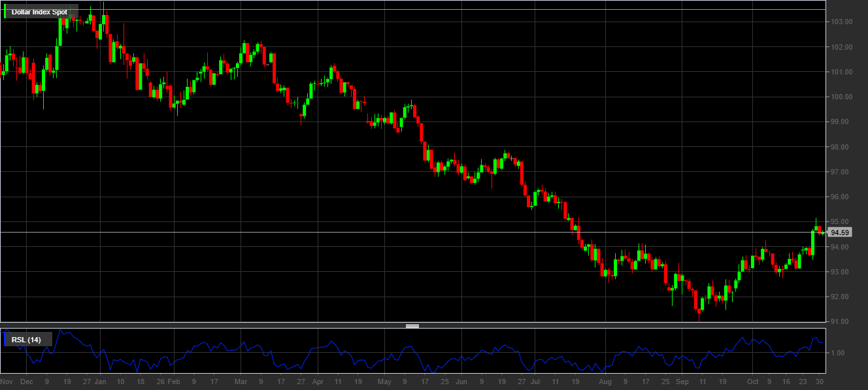Click the May date axis label
This screenshot has height=390, width=868.
pos(384,381)
